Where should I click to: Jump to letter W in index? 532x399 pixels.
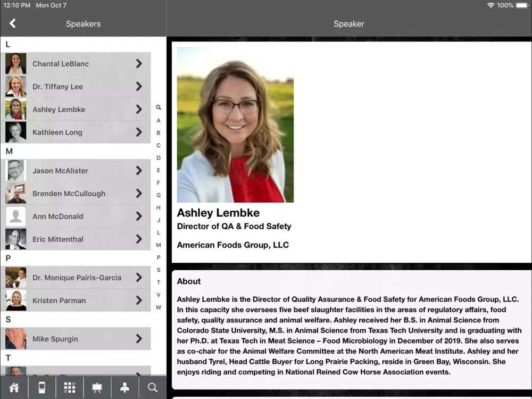[159, 307]
